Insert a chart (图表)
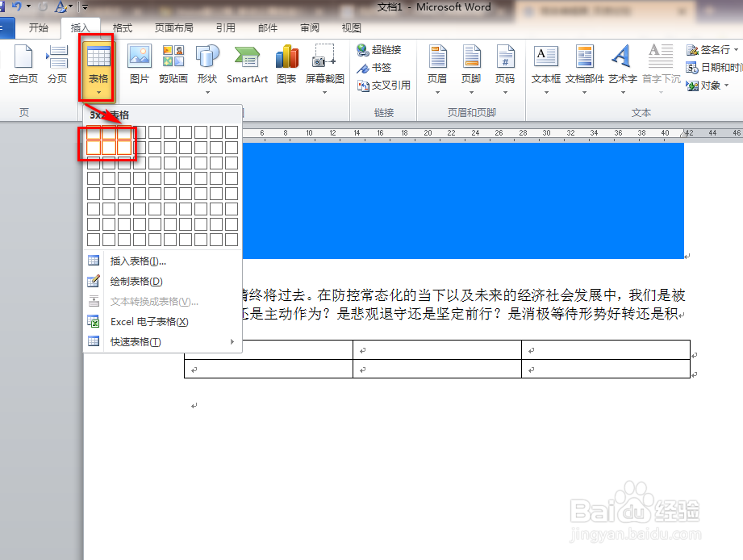This screenshot has width=743, height=560. coord(286,64)
